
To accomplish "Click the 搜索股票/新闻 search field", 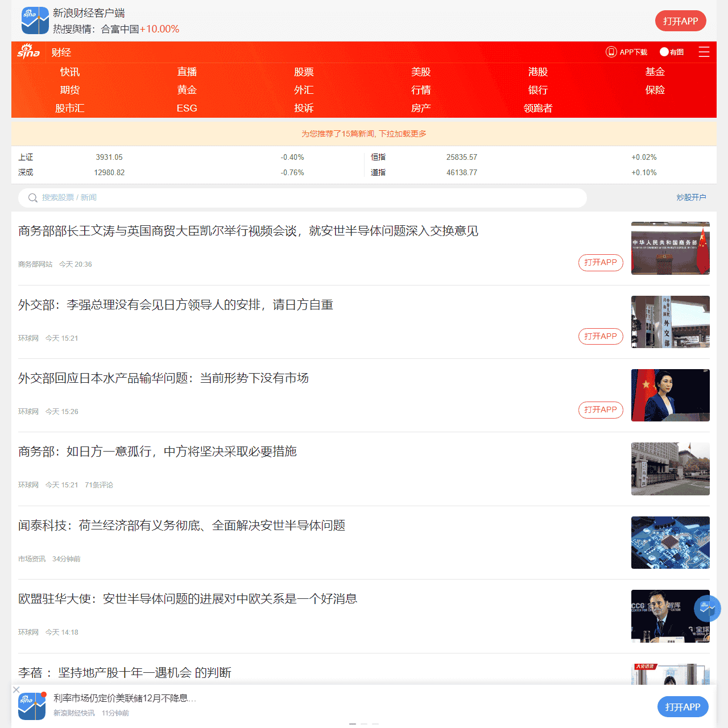I will (x=227, y=197).
